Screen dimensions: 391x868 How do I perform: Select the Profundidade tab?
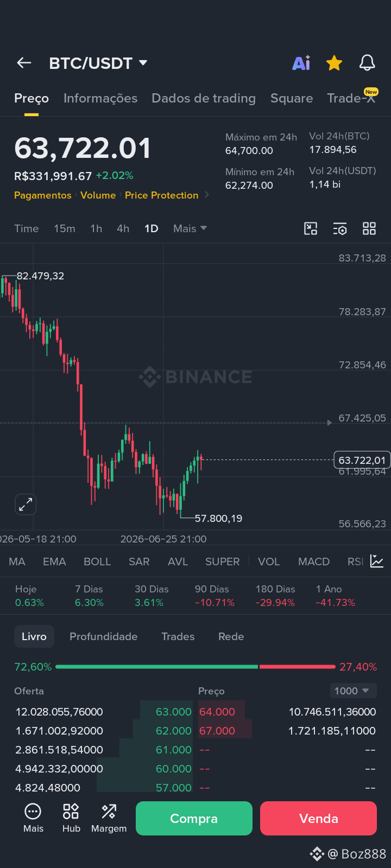tap(103, 636)
